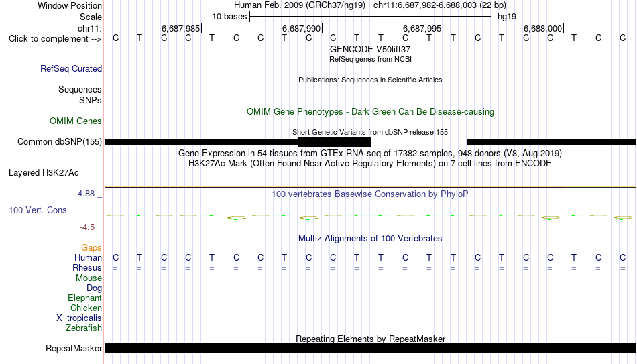Click the H3K27Ac Mark ENCODE track title
Image resolution: width=637 pixels, height=364 pixels.
[370, 164]
